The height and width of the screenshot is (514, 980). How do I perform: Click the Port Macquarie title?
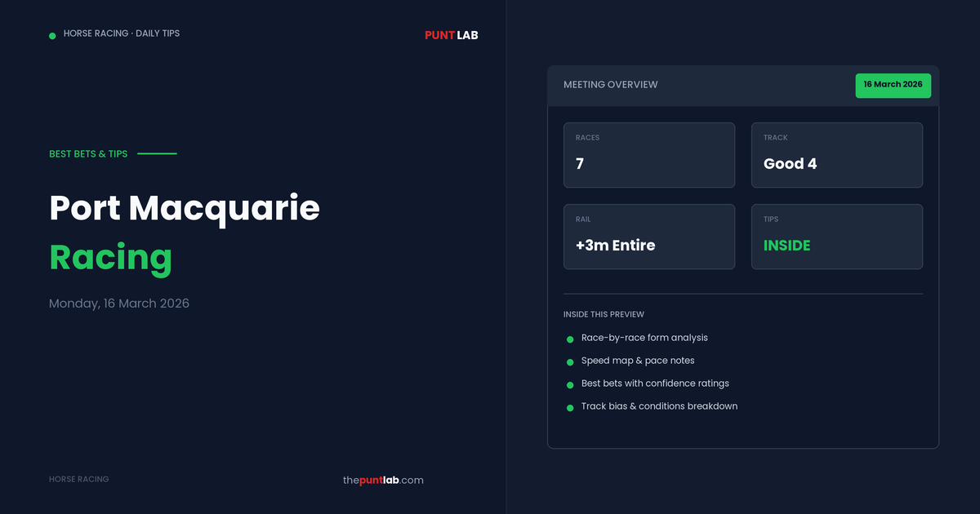coord(185,208)
